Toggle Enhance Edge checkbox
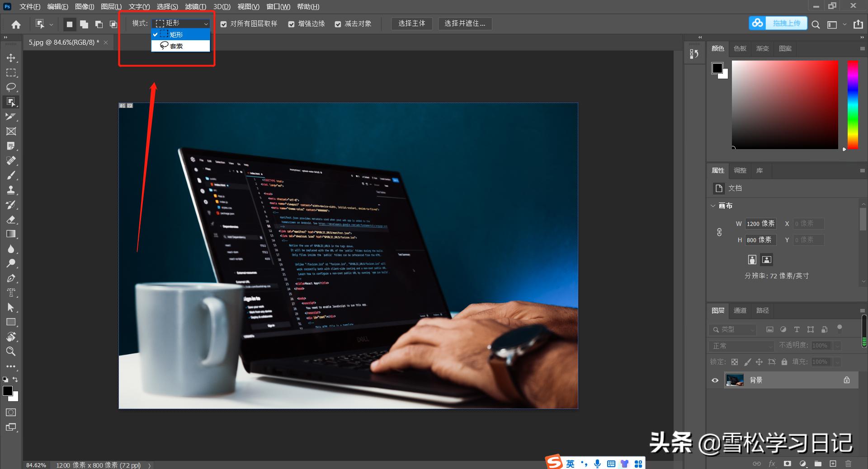 (291, 24)
